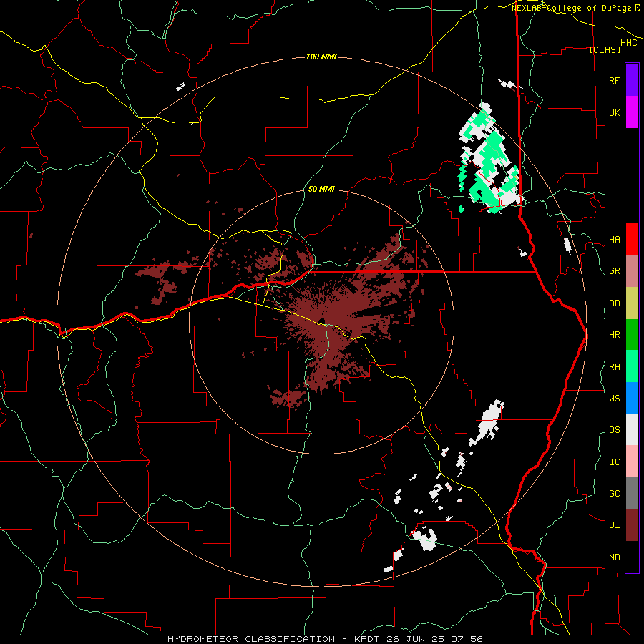This screenshot has height=644, width=644.
Task: Click the [CLAS] units label
Action: point(605,49)
